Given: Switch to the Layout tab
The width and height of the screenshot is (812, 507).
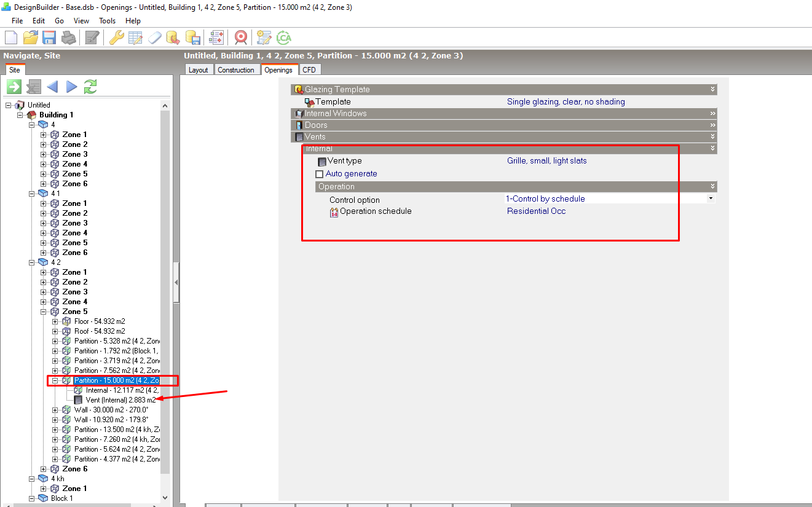Looking at the screenshot, I should pyautogui.click(x=199, y=70).
